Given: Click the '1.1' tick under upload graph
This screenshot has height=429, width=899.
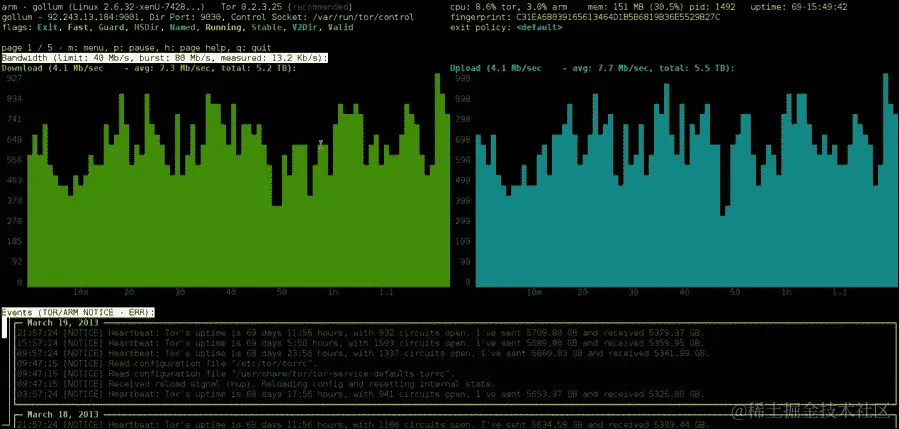Looking at the screenshot, I should pyautogui.click(x=839, y=292).
